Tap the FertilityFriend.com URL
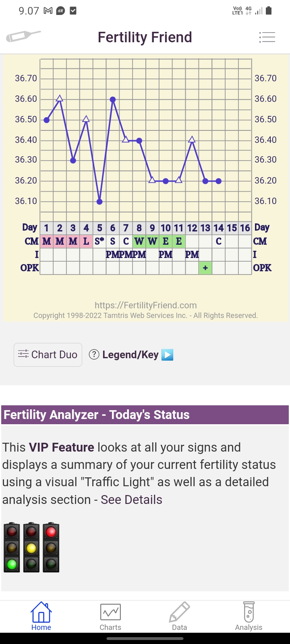 click(x=145, y=305)
